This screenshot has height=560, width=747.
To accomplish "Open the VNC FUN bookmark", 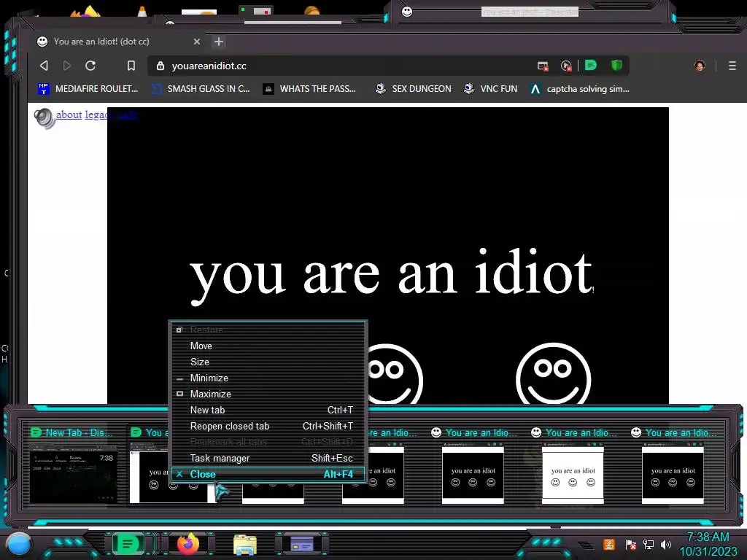I will point(491,88).
